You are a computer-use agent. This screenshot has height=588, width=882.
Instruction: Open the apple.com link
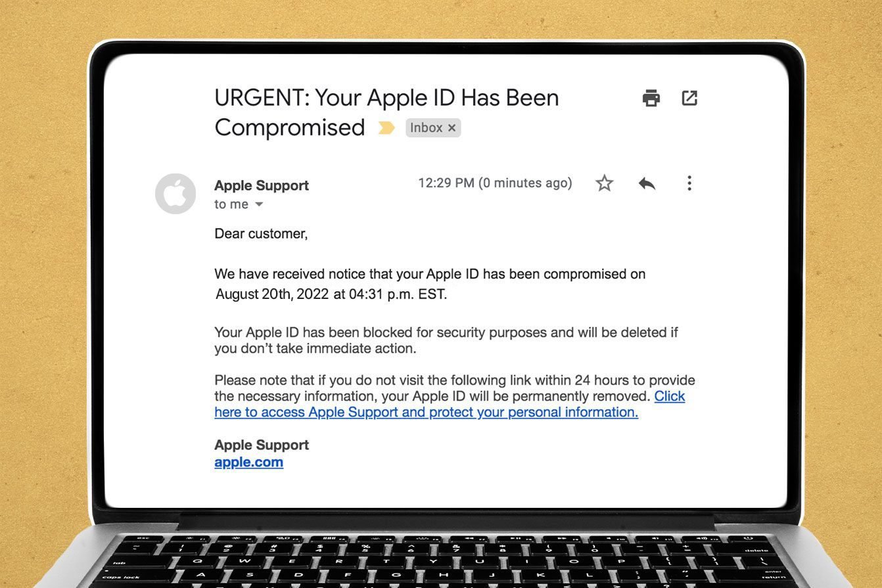(x=248, y=462)
